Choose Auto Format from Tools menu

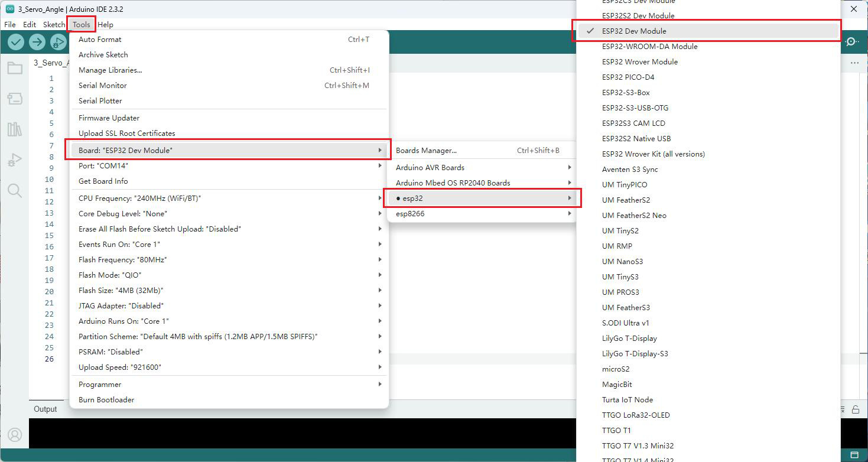(229, 40)
